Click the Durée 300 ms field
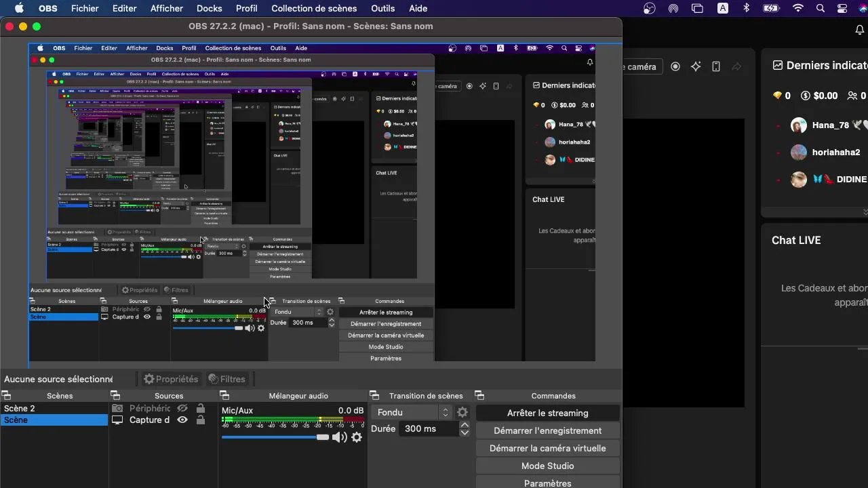Image resolution: width=868 pixels, height=488 pixels. click(x=429, y=428)
